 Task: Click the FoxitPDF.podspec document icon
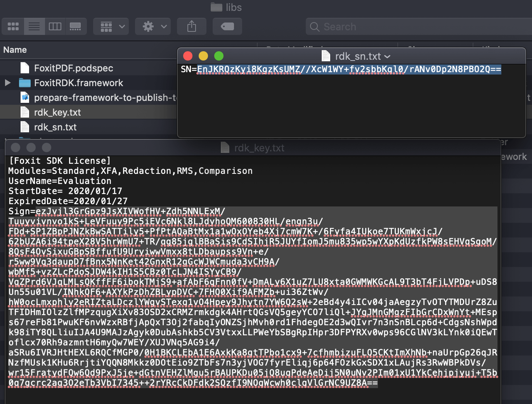[25, 68]
